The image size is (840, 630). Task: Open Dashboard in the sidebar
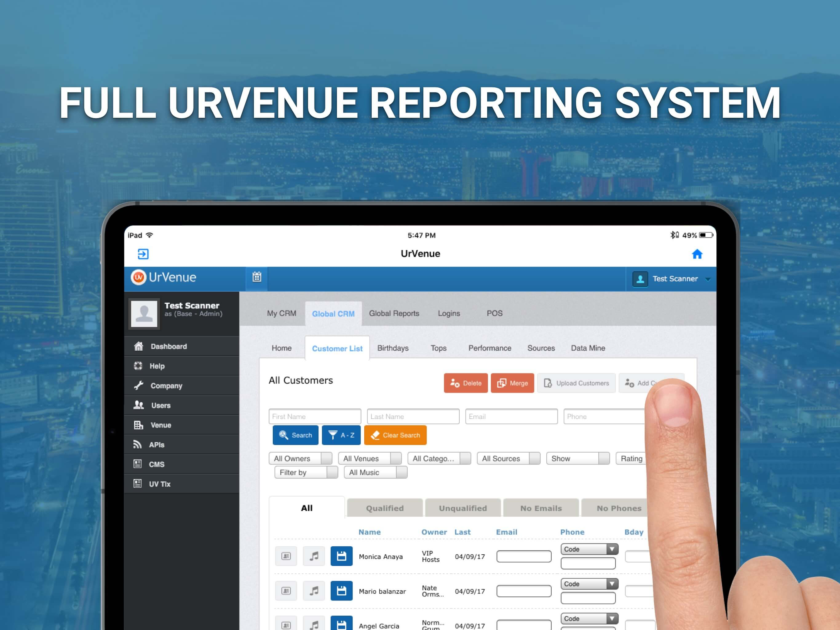(x=168, y=346)
